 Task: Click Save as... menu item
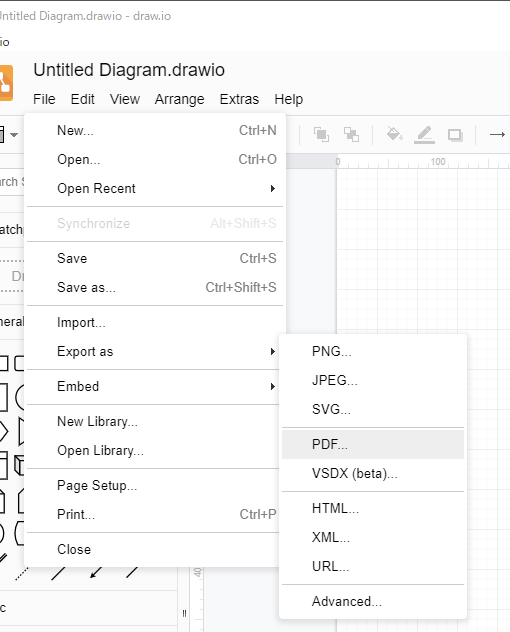155,287
